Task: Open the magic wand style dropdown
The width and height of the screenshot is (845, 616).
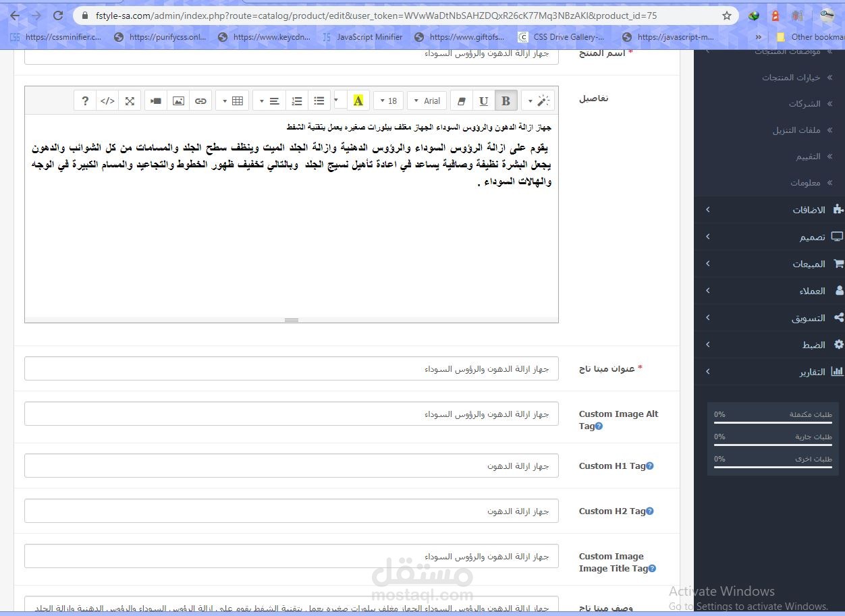Action: [x=538, y=101]
